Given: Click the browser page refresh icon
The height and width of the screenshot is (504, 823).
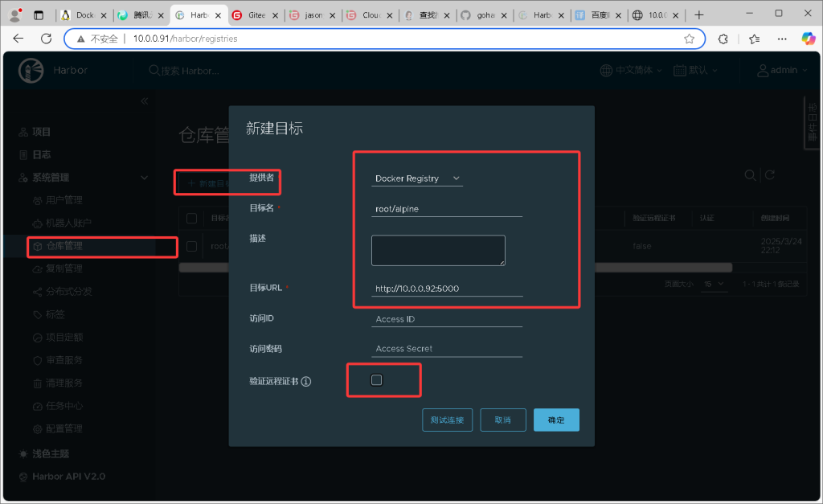Looking at the screenshot, I should (x=46, y=39).
